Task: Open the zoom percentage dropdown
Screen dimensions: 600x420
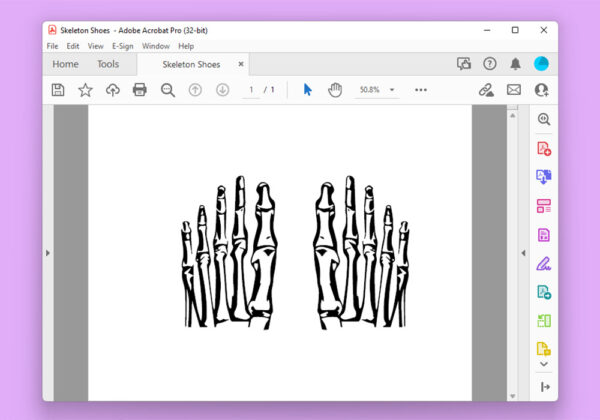Action: [393, 90]
